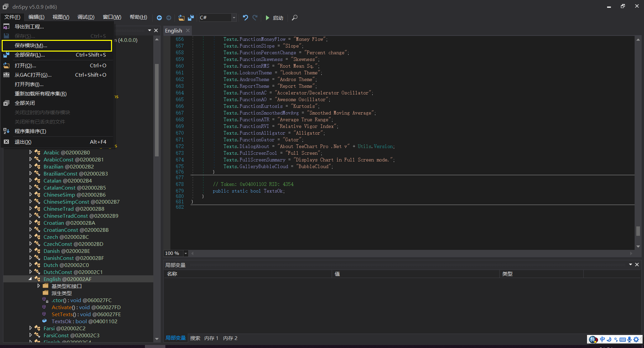Collapse the English @020002AF node
Viewport: 644px width, 348px height.
30,279
